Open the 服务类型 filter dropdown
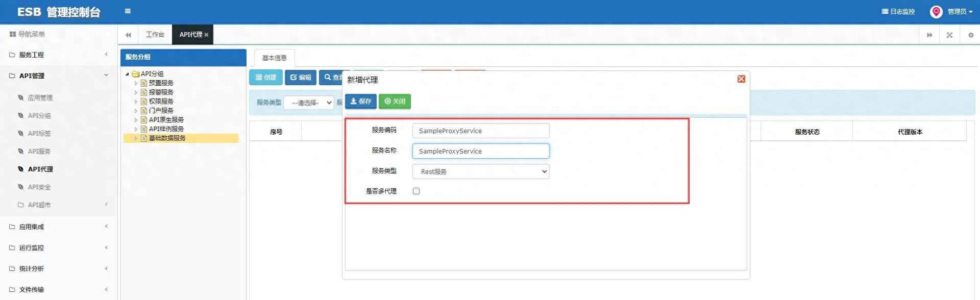The image size is (980, 300). point(309,103)
